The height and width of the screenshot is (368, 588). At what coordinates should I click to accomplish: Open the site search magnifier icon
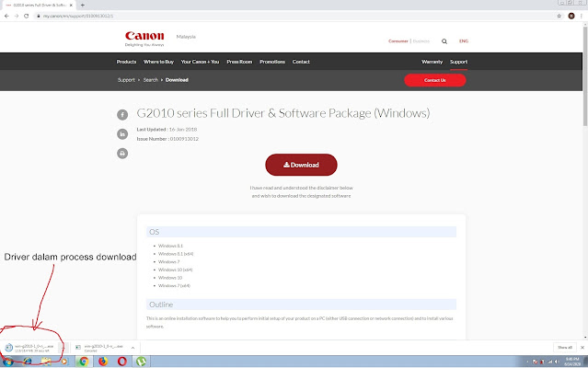pyautogui.click(x=444, y=41)
